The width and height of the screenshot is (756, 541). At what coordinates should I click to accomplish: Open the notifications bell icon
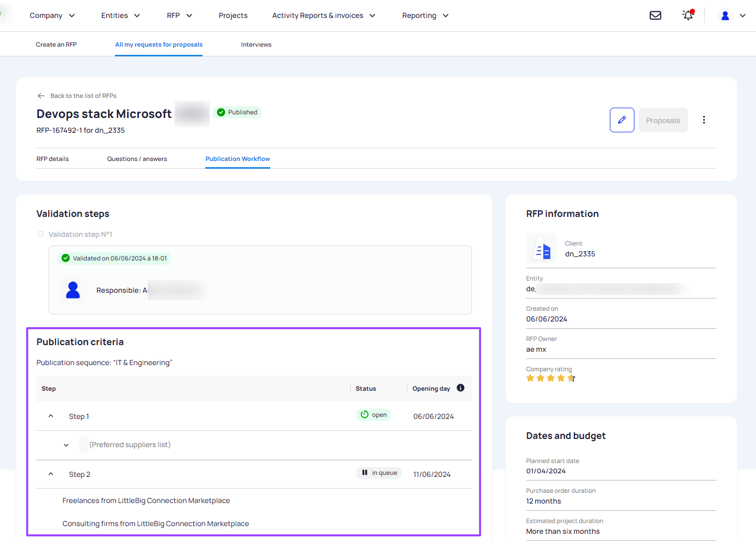(x=688, y=15)
